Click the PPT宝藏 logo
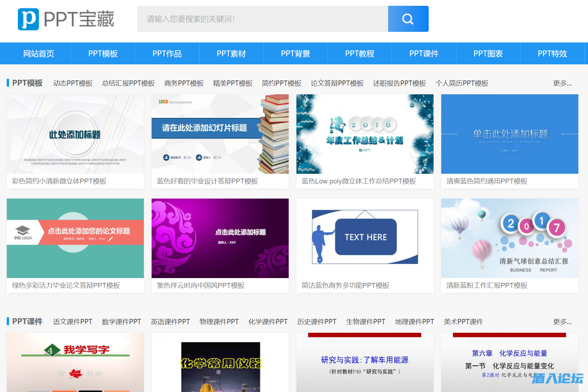Viewport: 588px width, 392px height. coord(66,19)
